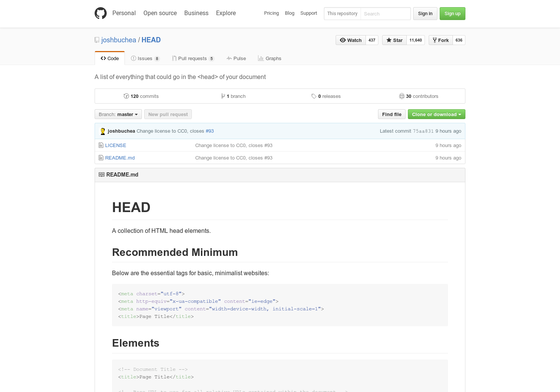Click the green Sign up button
The width and height of the screenshot is (560, 392).
click(453, 14)
